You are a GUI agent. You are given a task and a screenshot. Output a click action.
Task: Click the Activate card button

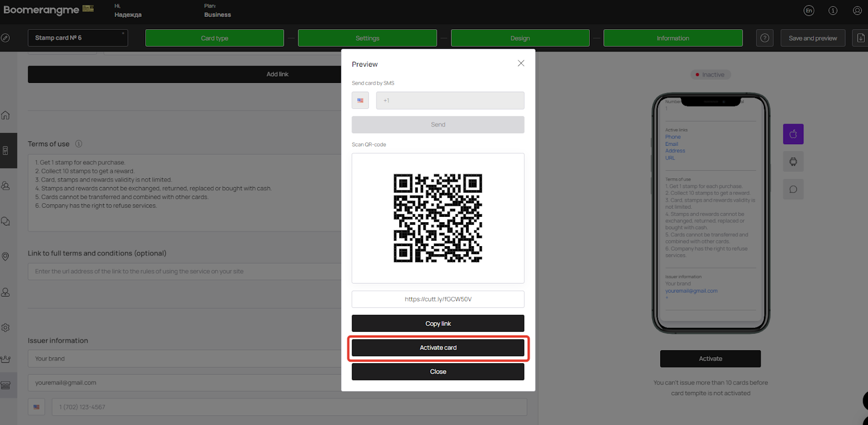click(438, 347)
